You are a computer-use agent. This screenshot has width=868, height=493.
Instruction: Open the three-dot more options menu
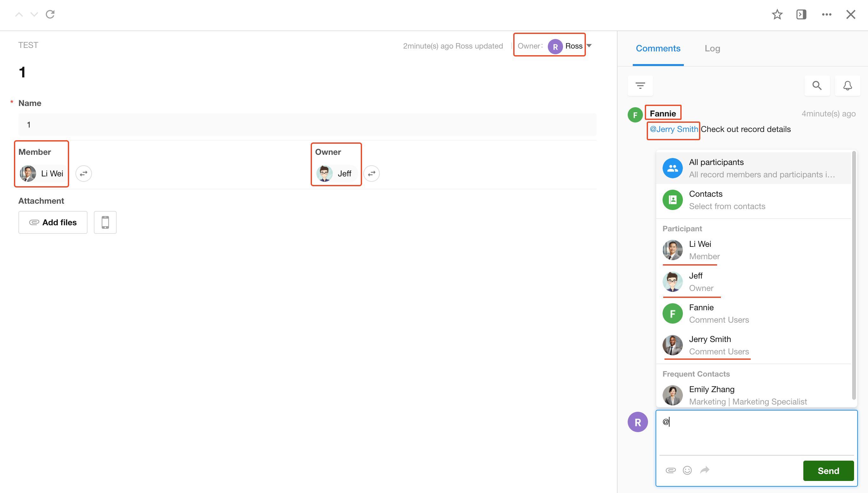tap(826, 15)
